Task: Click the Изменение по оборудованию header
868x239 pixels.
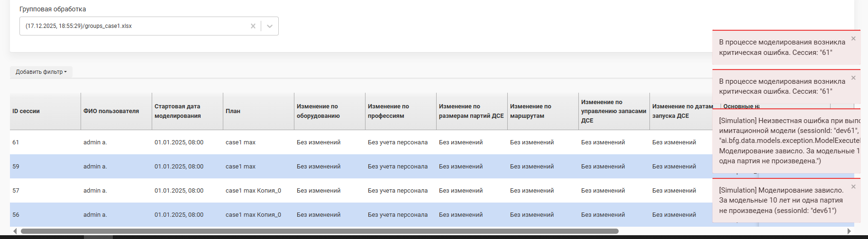Action: tap(318, 111)
